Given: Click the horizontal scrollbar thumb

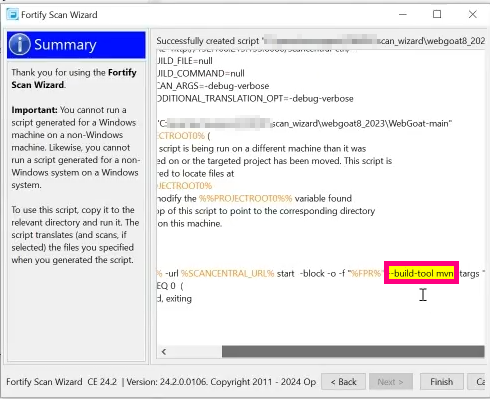Looking at the screenshot, I should click(353, 352).
